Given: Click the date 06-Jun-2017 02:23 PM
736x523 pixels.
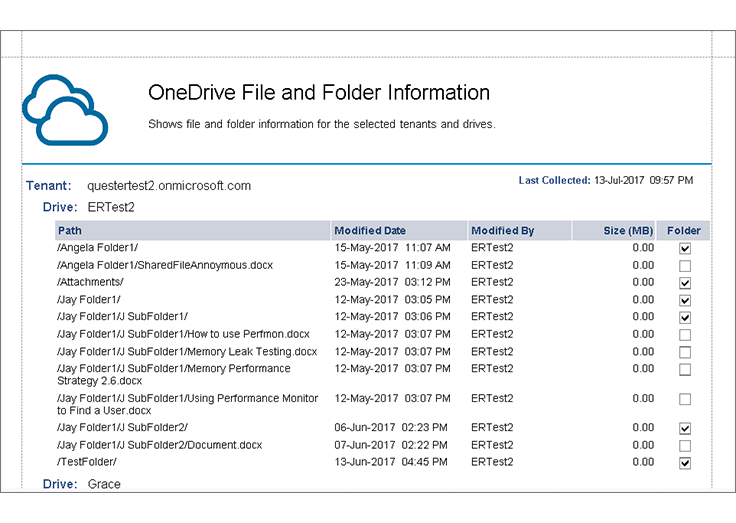Looking at the screenshot, I should (391, 428).
